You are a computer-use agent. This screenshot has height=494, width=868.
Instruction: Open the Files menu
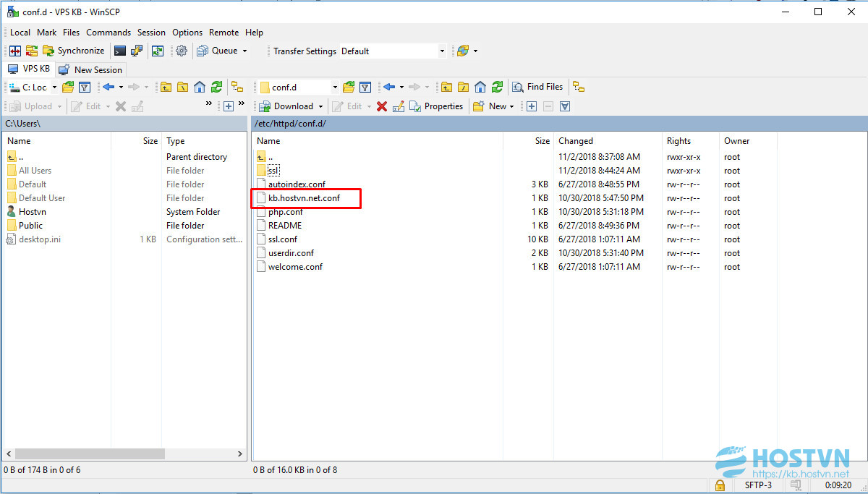click(x=71, y=32)
